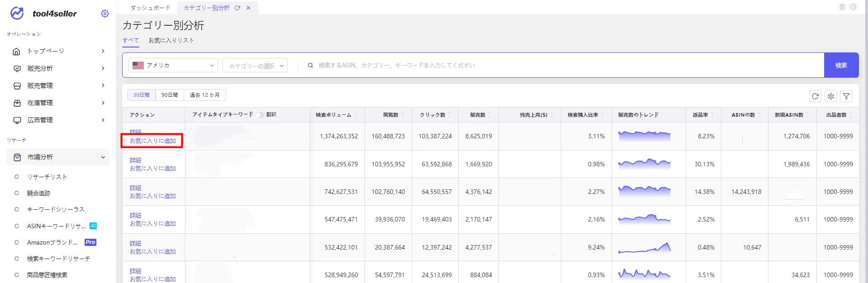Click the 在庫管理 box icon
868x283 pixels.
[x=17, y=103]
